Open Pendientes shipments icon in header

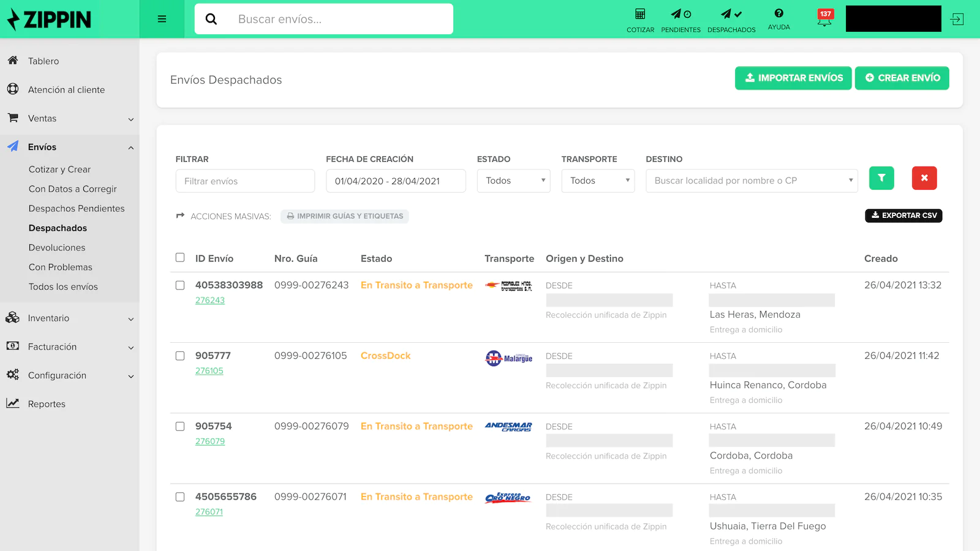coord(680,15)
